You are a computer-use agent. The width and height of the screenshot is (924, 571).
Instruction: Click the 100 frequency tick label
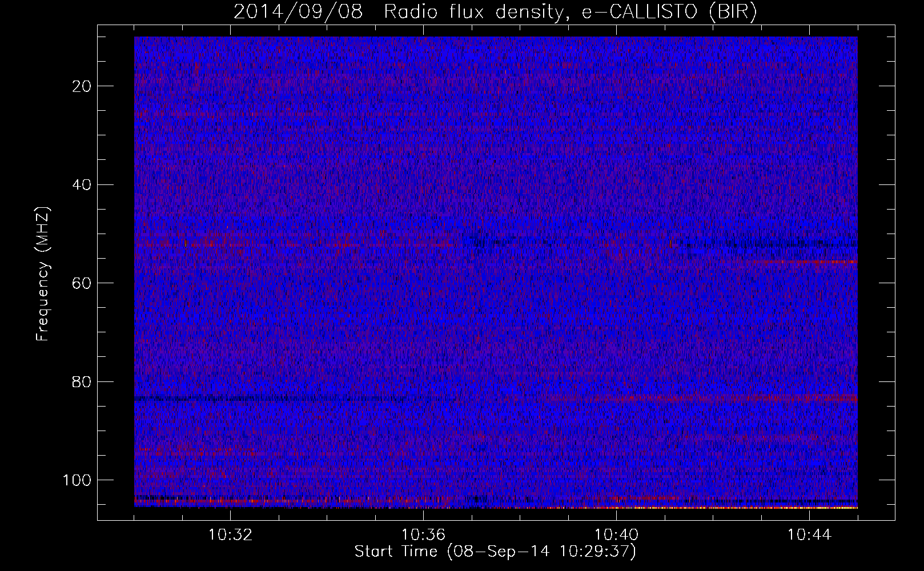coord(78,480)
